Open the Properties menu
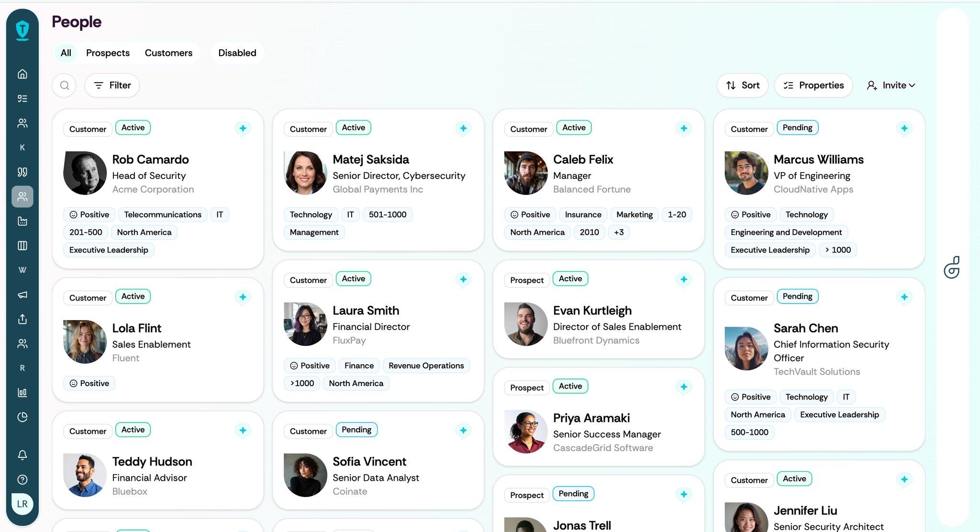The width and height of the screenshot is (980, 532). click(x=813, y=85)
